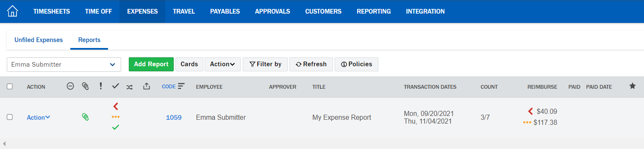Click the $40.09 reimburse amount

547,112
